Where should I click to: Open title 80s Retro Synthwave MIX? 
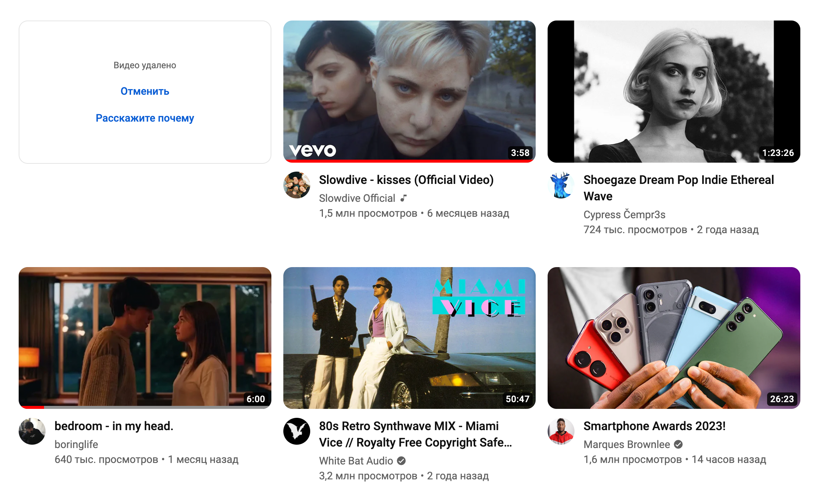(415, 434)
